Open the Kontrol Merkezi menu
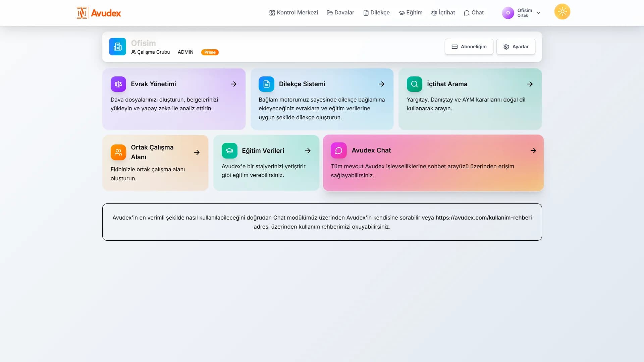This screenshot has height=362, width=644. click(x=293, y=13)
